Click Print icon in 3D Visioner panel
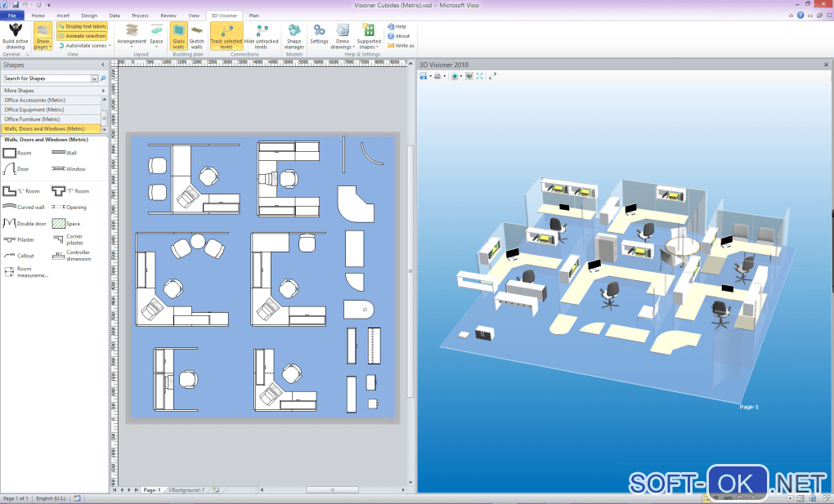The height and width of the screenshot is (504, 834). [x=437, y=76]
